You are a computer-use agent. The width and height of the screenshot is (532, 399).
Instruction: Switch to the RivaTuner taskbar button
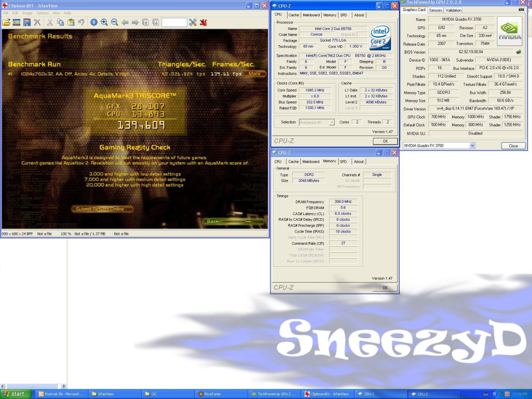pyautogui.click(x=222, y=394)
